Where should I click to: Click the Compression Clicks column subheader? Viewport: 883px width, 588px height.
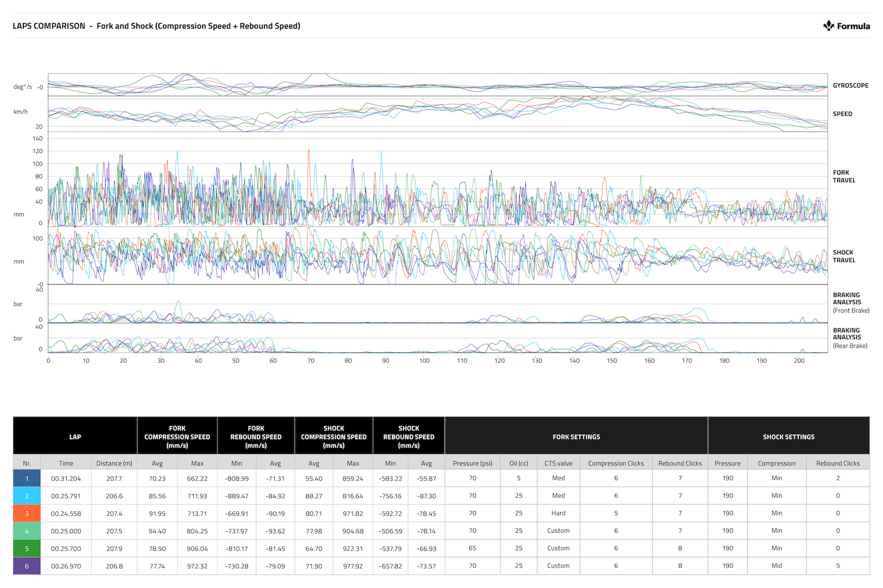coord(616,463)
